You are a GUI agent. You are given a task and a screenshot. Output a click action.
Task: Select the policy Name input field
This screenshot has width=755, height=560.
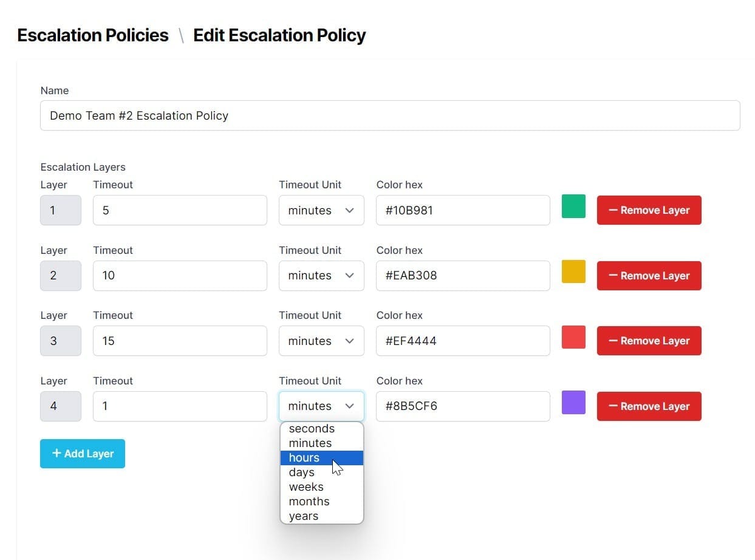point(389,115)
